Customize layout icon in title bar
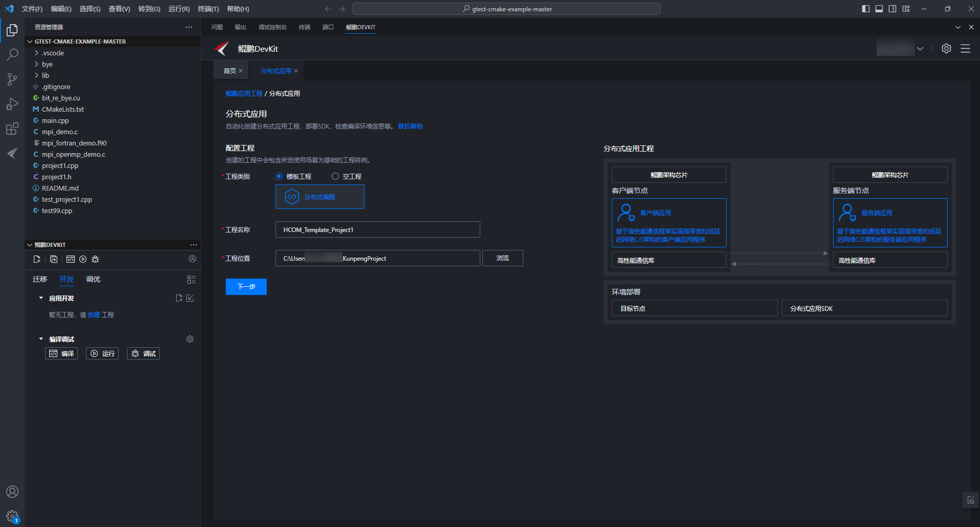Screen dimensions: 980x527 906,9
